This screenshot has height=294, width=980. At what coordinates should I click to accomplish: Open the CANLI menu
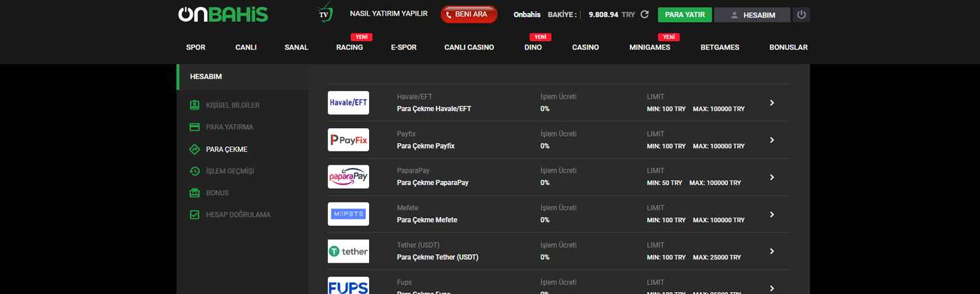246,47
